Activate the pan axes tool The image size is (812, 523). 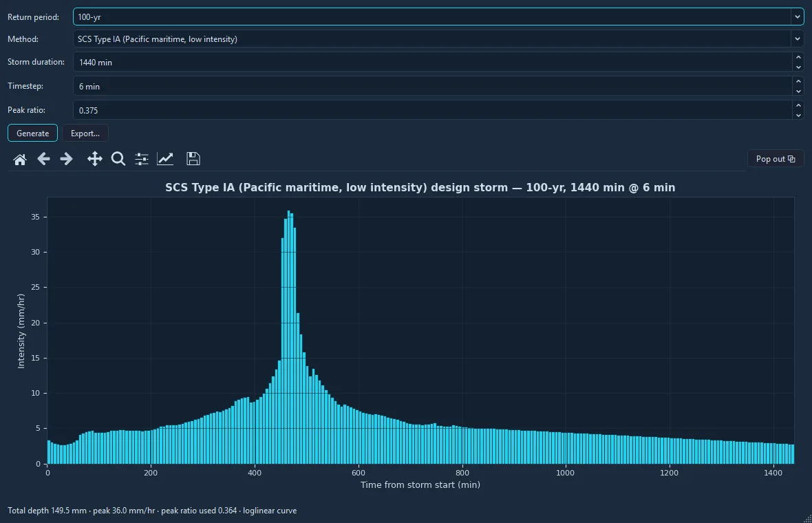click(x=94, y=159)
